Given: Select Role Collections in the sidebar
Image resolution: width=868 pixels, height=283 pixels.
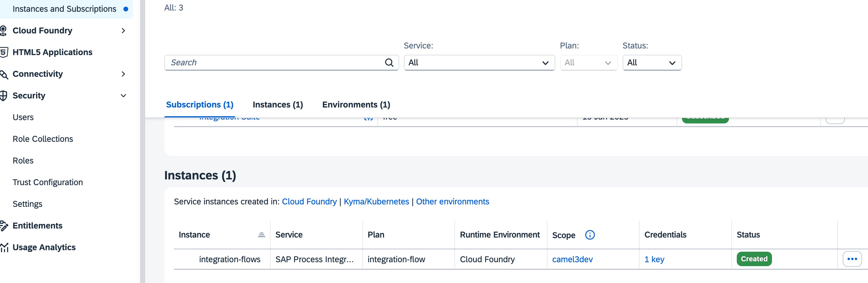Looking at the screenshot, I should (43, 139).
